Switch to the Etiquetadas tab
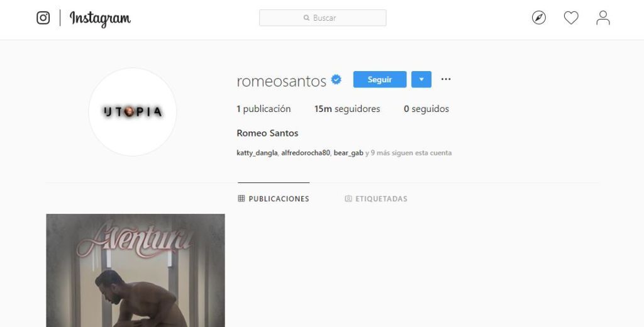 coord(376,199)
